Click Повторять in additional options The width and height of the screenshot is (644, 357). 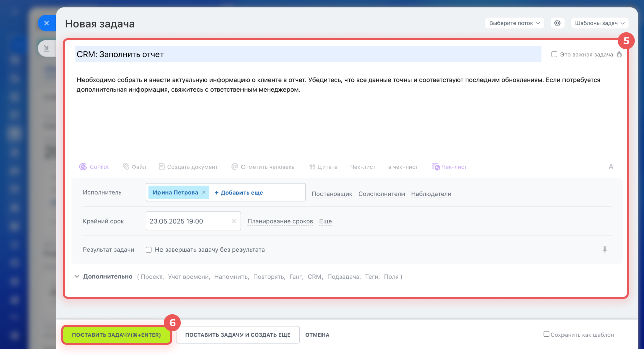click(x=269, y=277)
